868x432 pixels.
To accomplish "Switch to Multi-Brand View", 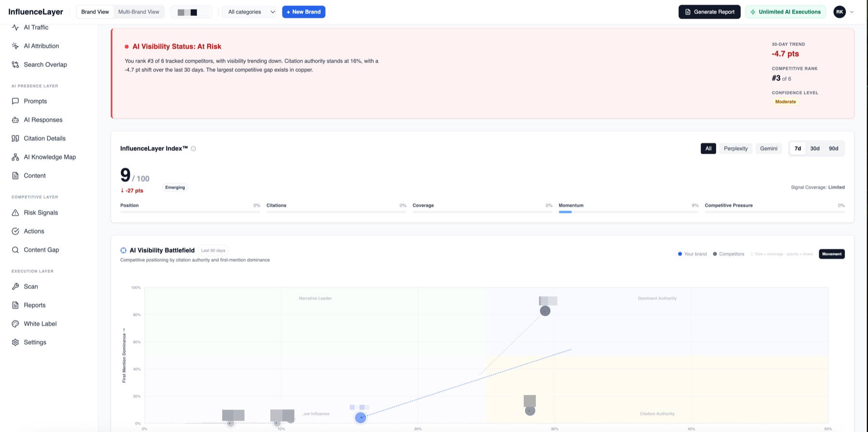I will pos(139,12).
